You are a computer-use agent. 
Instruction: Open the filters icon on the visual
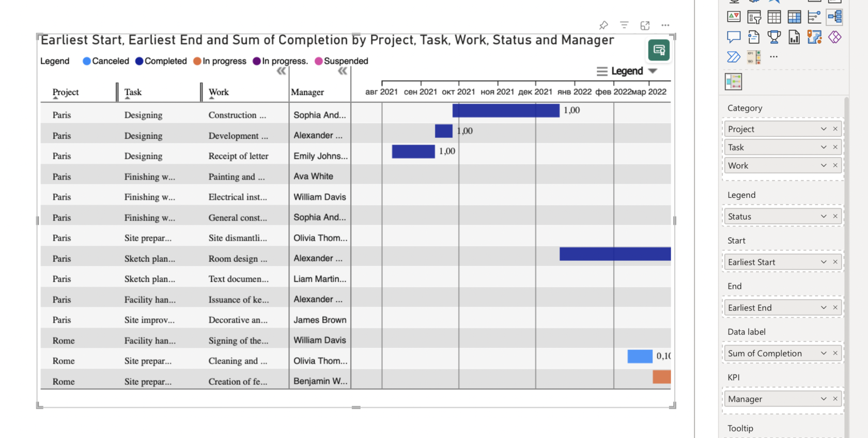coord(624,25)
